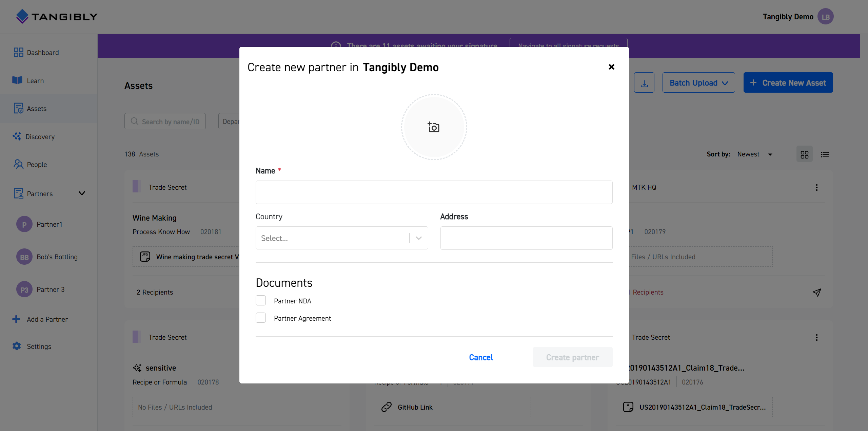This screenshot has height=431, width=868.
Task: Click the Learn book icon
Action: [17, 80]
